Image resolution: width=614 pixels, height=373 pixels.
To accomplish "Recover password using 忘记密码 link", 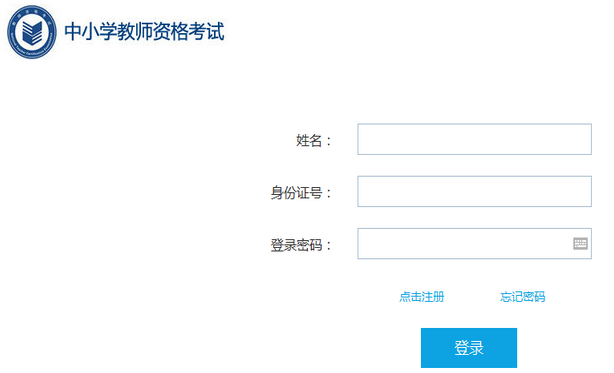I will pos(522,297).
